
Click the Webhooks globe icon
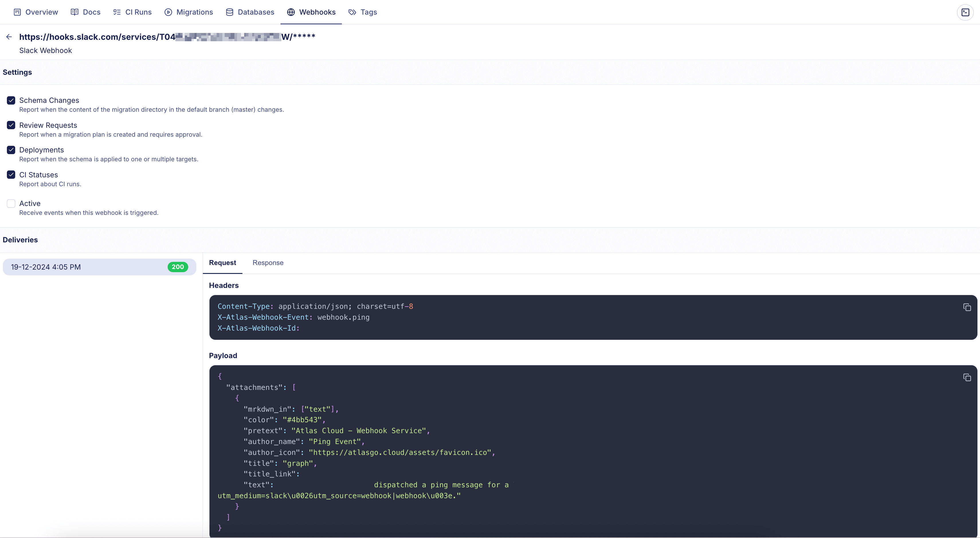point(291,12)
